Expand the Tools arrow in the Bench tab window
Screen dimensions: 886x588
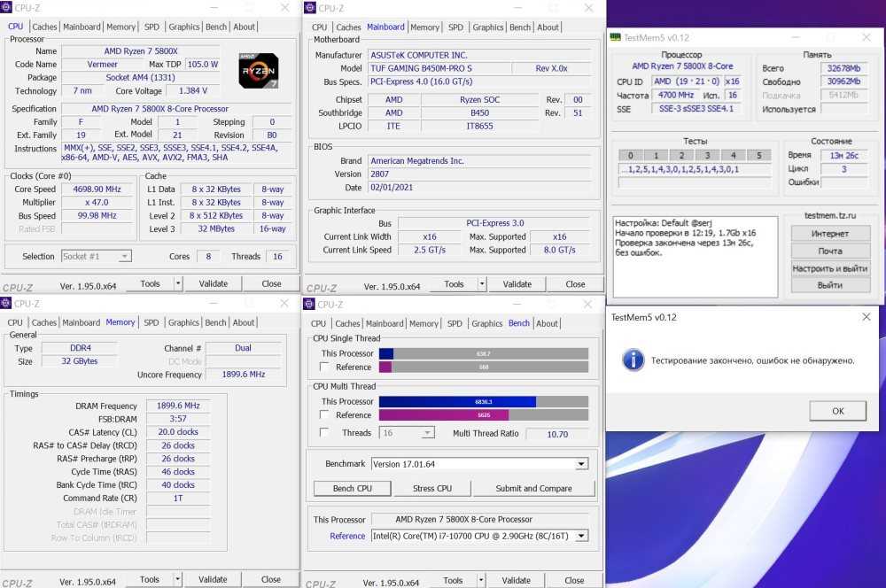pyautogui.click(x=481, y=580)
